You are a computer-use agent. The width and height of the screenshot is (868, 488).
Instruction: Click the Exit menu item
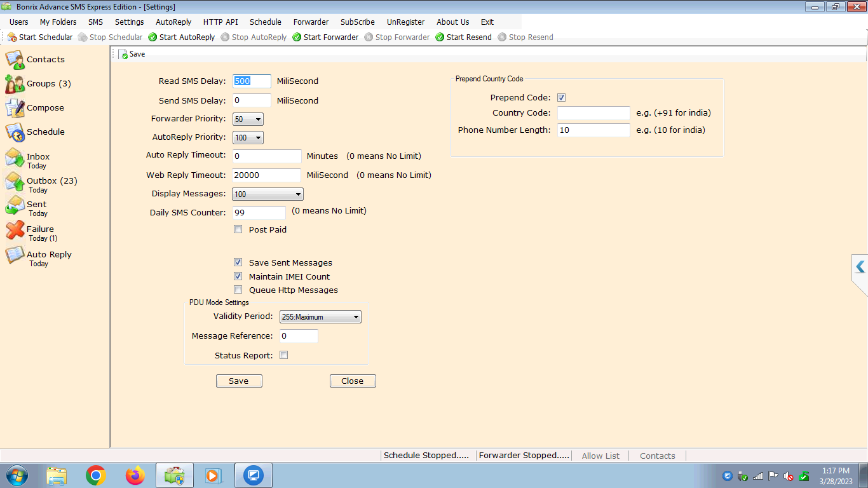coord(487,22)
